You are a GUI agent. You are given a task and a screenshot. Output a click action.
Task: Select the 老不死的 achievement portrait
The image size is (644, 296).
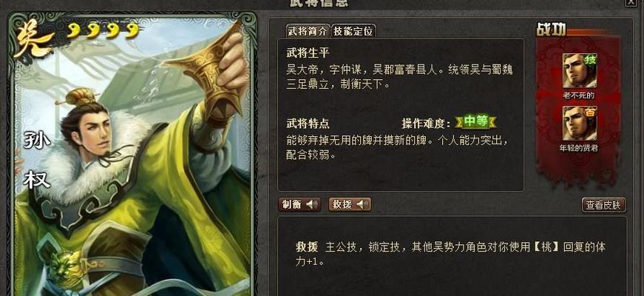click(x=580, y=71)
